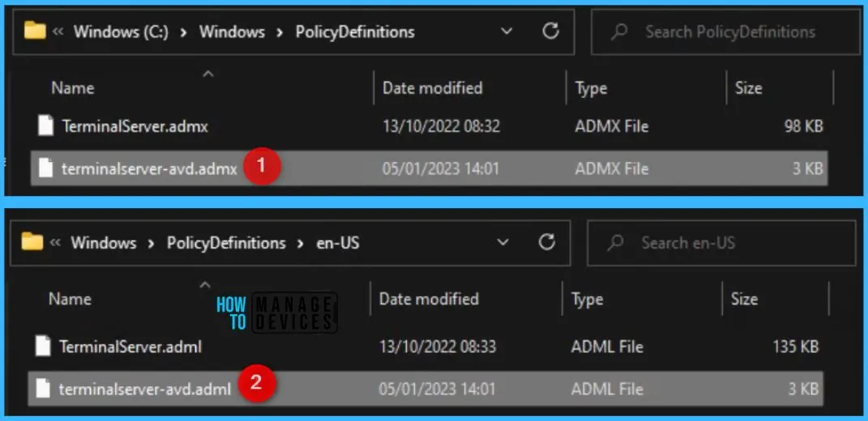The image size is (868, 421).
Task: Click the folder icon in en-US address bar
Action: (32, 242)
